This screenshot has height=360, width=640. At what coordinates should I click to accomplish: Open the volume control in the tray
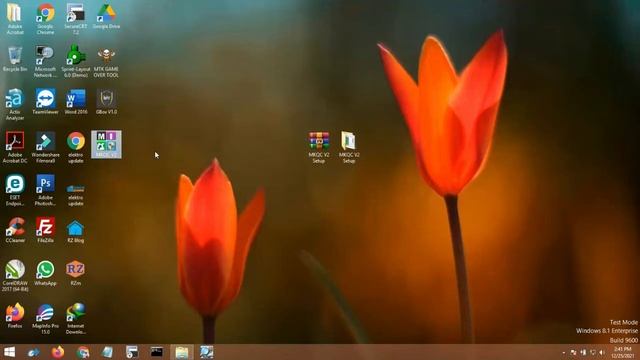pos(602,353)
